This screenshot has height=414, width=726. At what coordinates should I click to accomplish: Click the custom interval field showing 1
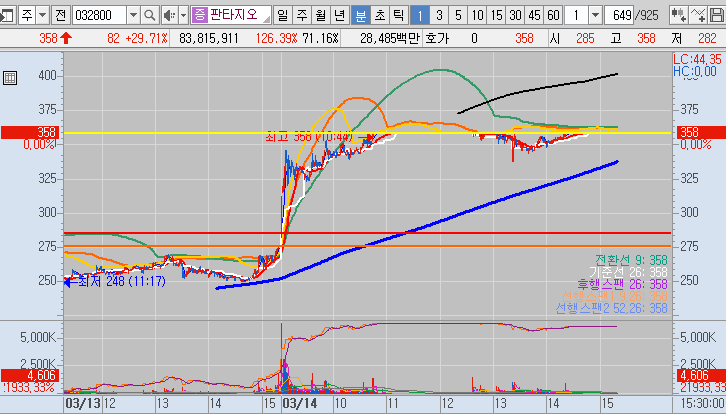coord(576,16)
